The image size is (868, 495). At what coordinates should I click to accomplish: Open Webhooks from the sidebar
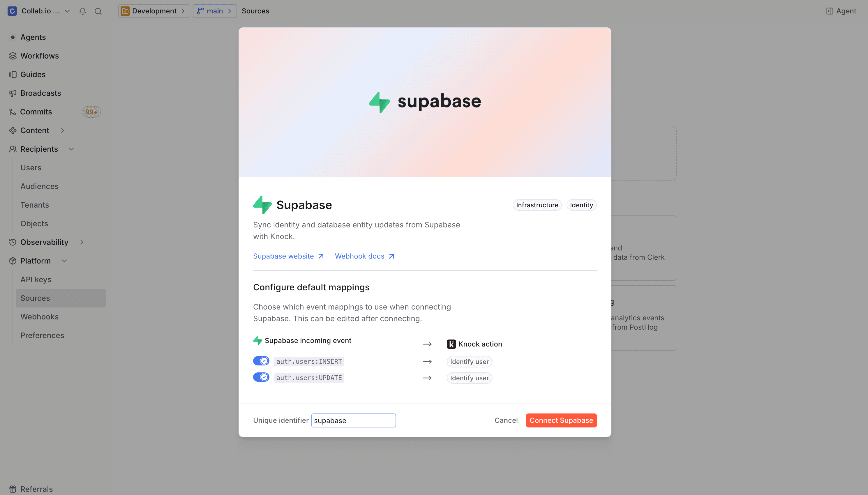(x=39, y=317)
